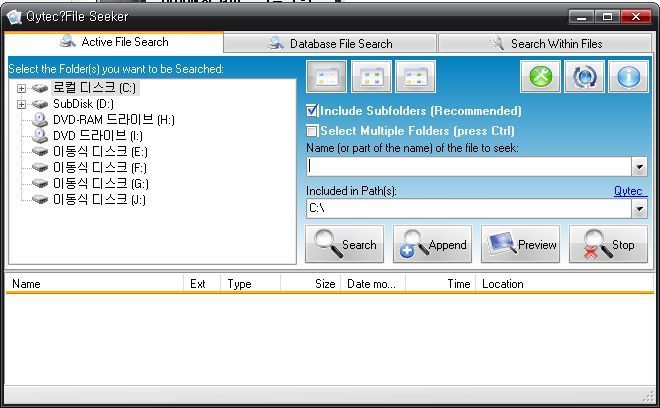
Task: Focus the file name to seek input field
Action: coord(469,167)
